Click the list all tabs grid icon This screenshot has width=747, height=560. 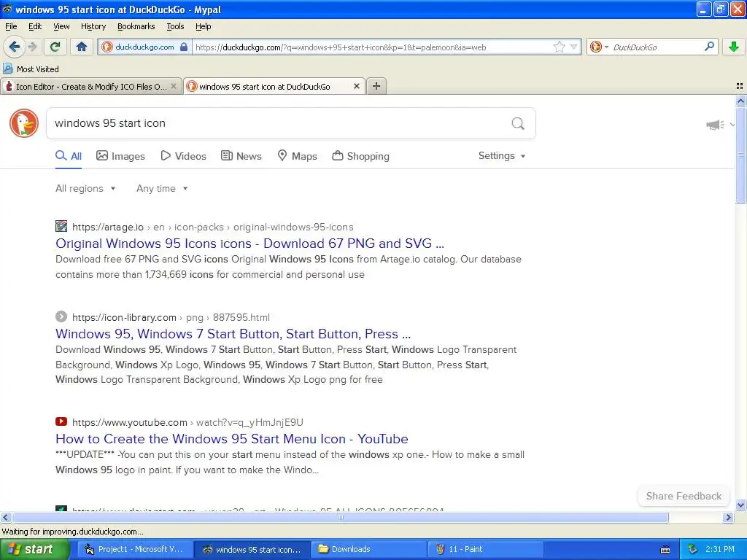pos(740,86)
